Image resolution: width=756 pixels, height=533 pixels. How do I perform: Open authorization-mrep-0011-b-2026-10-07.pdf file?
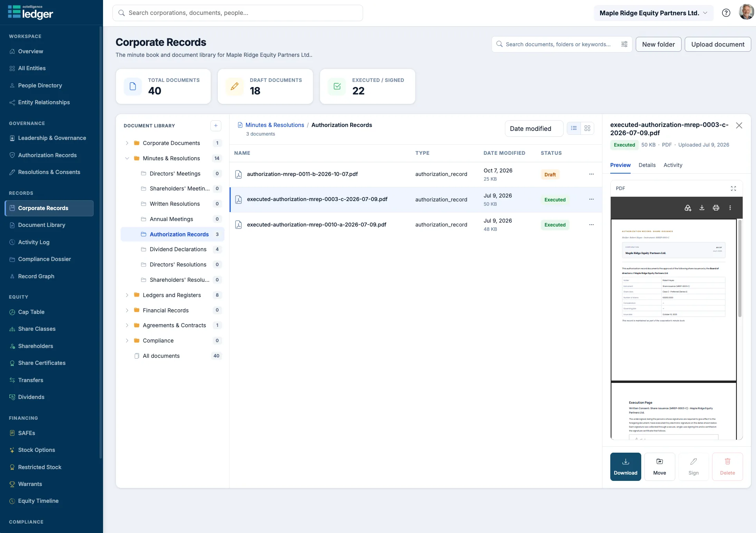(x=302, y=174)
